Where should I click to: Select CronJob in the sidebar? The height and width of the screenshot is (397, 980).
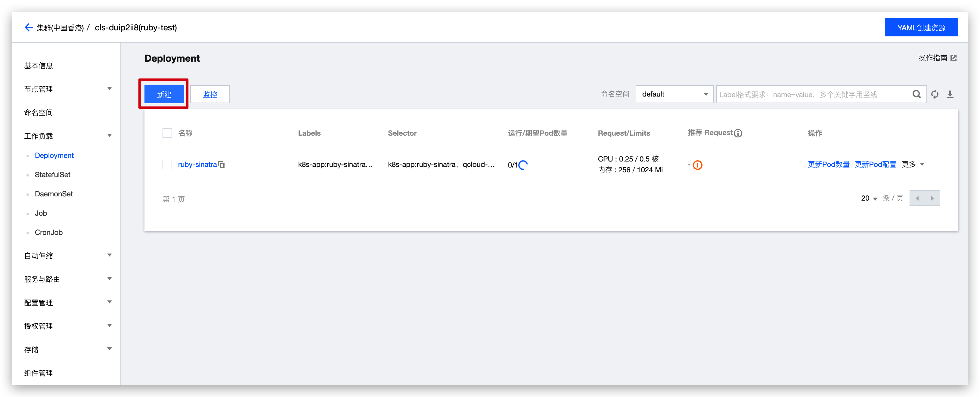coord(49,232)
